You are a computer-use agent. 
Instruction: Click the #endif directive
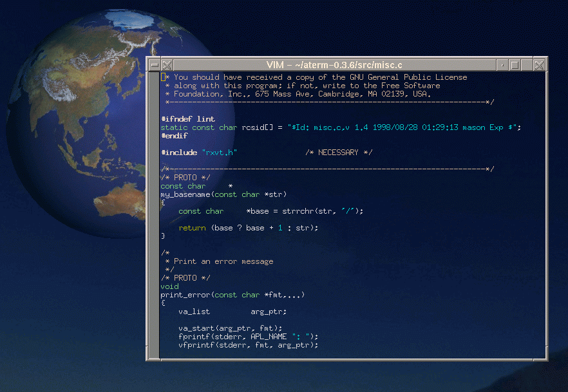pyautogui.click(x=174, y=136)
